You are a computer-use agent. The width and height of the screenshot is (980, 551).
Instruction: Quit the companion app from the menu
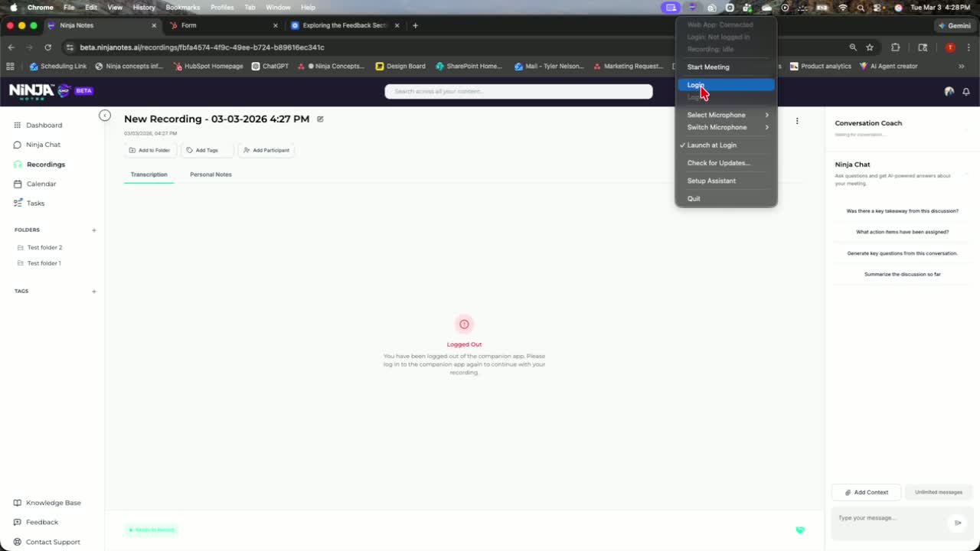coord(726,198)
